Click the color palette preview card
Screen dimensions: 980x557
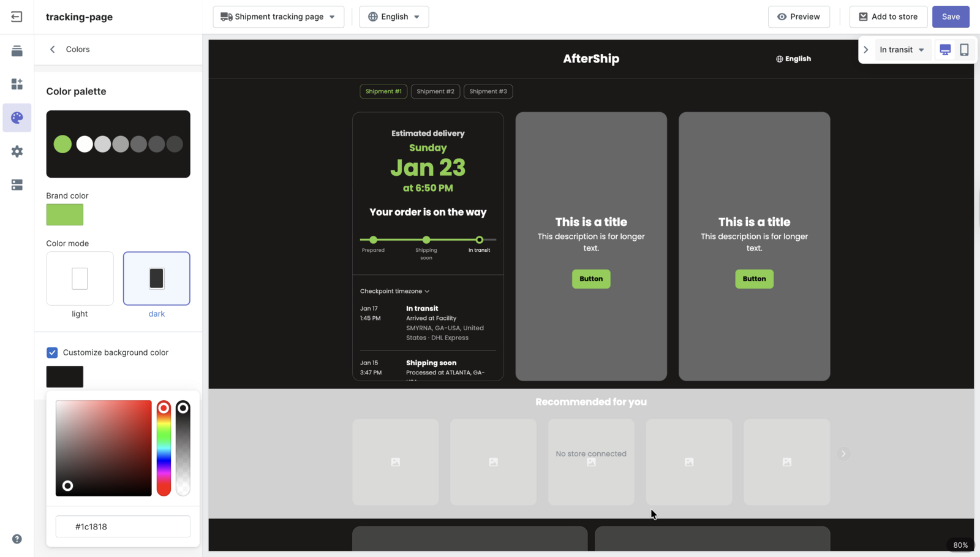118,144
